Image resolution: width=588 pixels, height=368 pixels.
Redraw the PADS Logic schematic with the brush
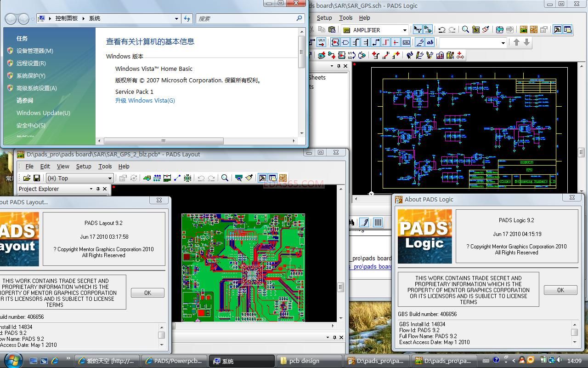point(486,29)
